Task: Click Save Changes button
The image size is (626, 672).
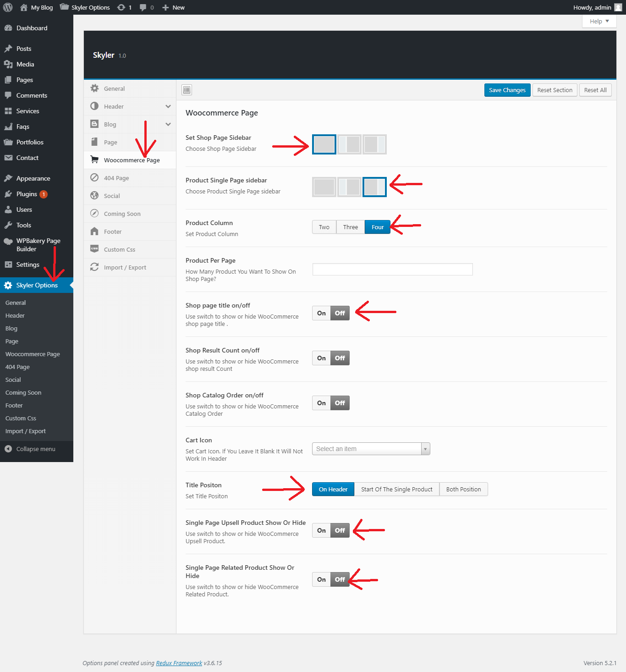Action: 507,90
